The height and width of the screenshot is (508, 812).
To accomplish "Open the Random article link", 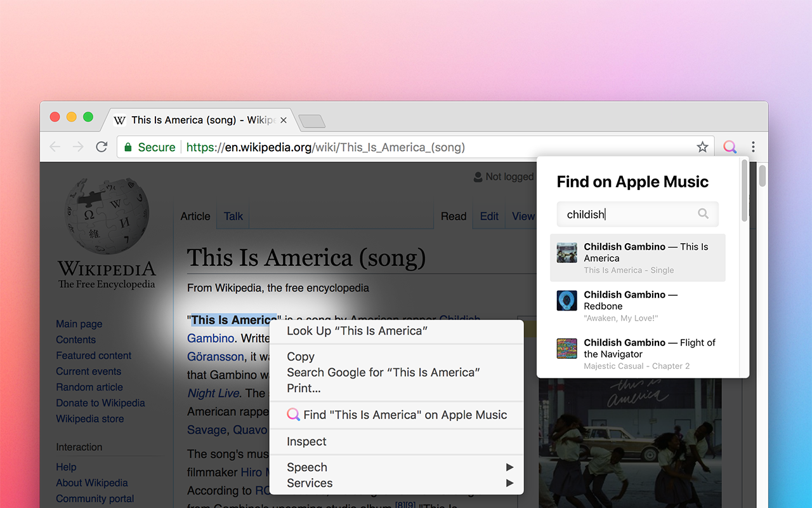I will [89, 387].
